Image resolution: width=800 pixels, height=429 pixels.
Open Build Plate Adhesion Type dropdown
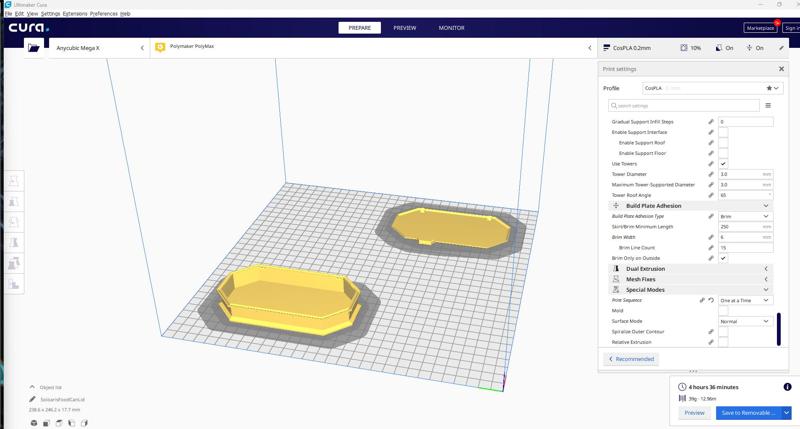click(745, 216)
